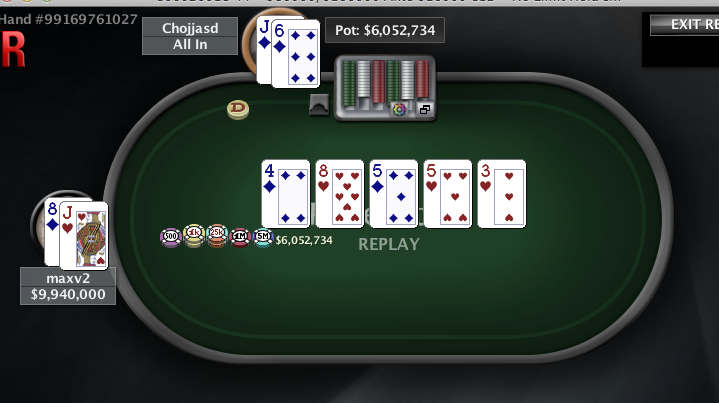Click the 4 of diamonds board card
This screenshot has height=403, width=719.
286,194
